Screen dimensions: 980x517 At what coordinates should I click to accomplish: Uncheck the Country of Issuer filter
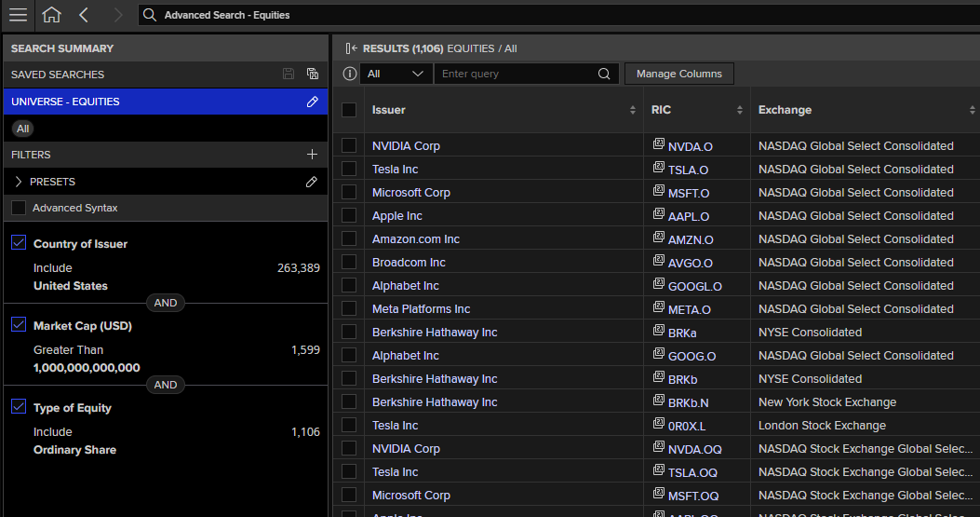[x=19, y=243]
